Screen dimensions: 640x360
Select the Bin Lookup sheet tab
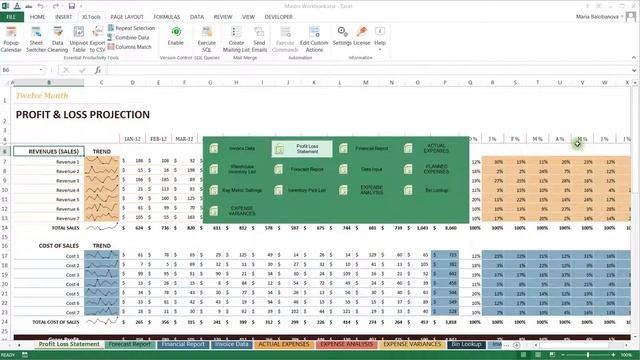point(466,344)
